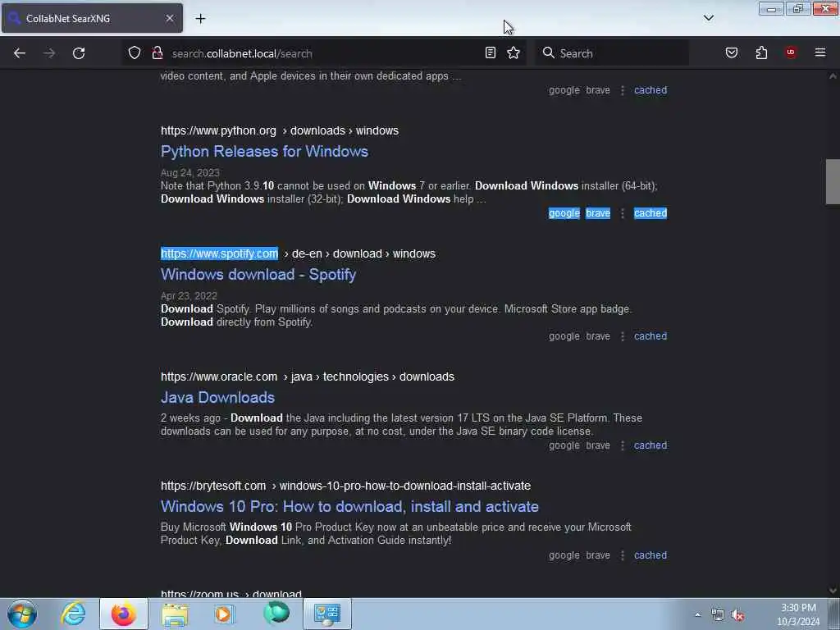Open the tracking protection shield icon

[135, 53]
